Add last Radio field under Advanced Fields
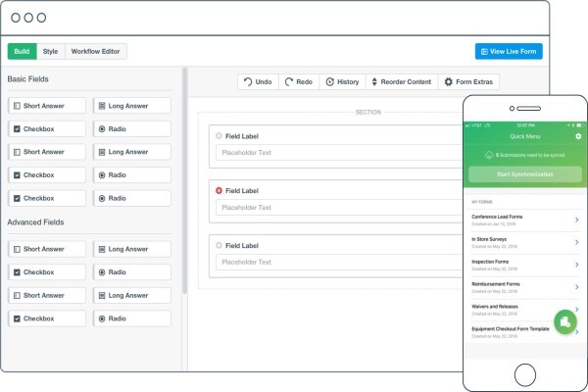This screenshot has height=392, width=588. pos(132,318)
